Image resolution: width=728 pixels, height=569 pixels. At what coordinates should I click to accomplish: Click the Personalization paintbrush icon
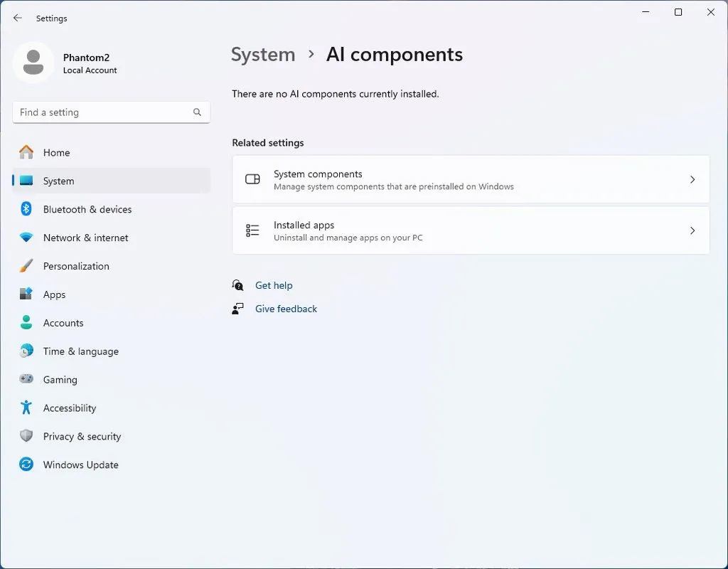[26, 266]
